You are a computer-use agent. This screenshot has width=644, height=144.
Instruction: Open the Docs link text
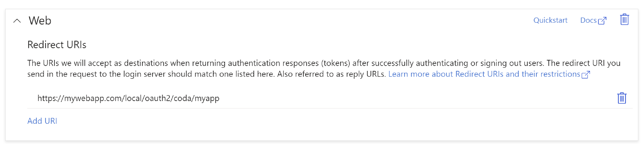tap(588, 20)
